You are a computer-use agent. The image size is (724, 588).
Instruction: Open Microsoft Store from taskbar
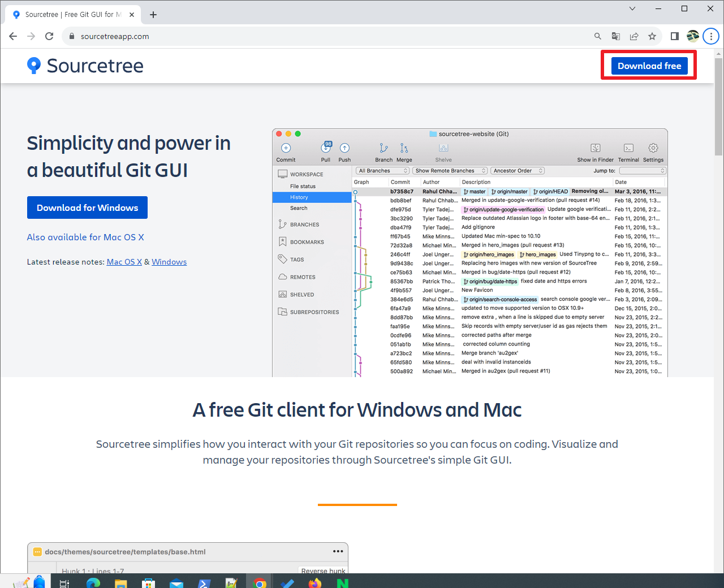point(149,582)
